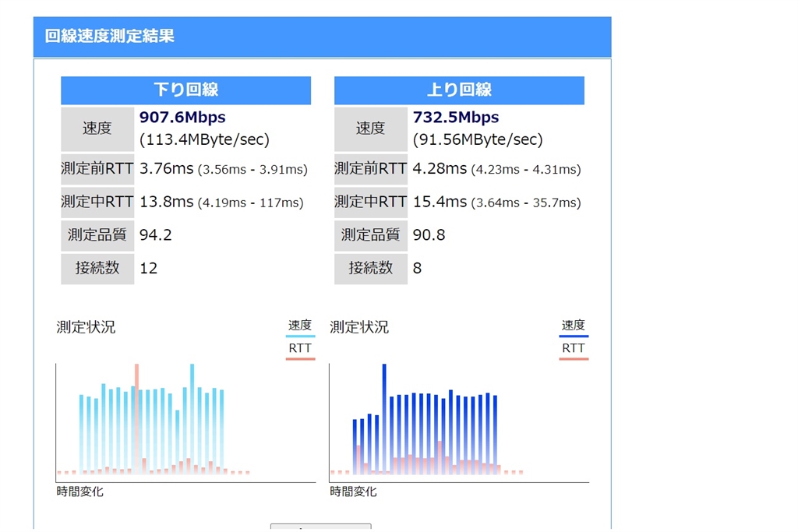Click the dark-blue 速度 legend swatch in upload chart
Screen dimensions: 798x532
coord(574,336)
